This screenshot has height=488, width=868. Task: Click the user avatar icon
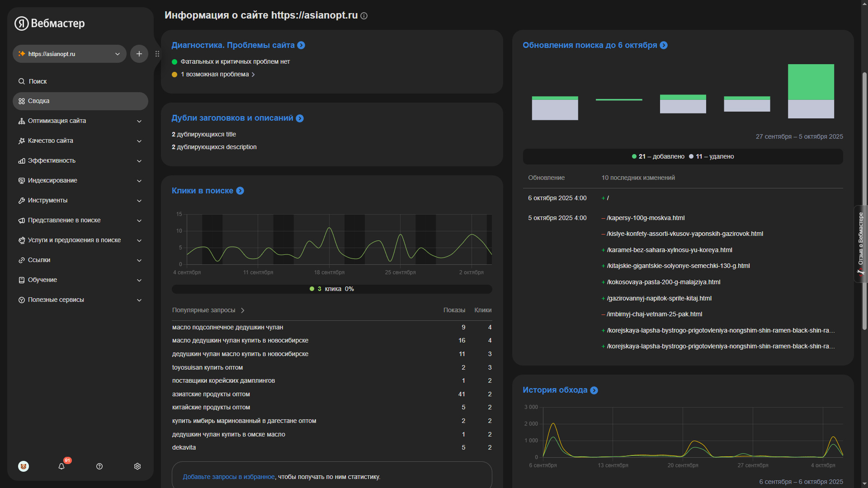(x=24, y=466)
